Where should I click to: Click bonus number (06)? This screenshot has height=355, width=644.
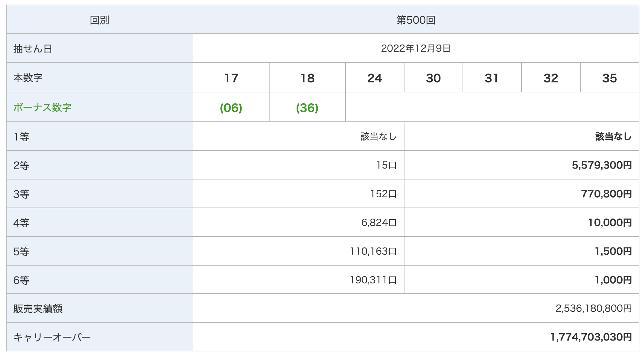[231, 107]
